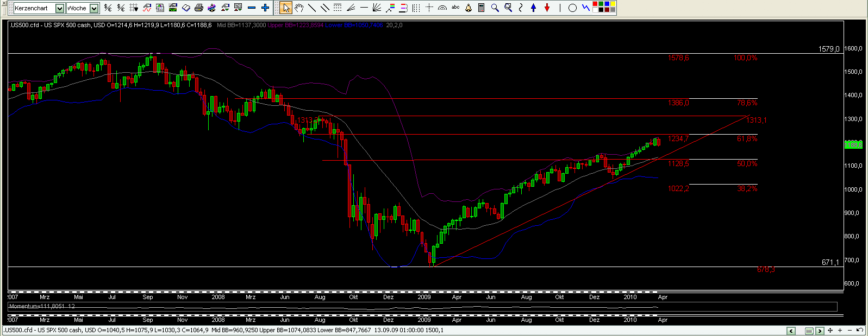Pick the green color swatch
Image resolution: width=868 pixels, height=336 pixels.
pos(601,4)
